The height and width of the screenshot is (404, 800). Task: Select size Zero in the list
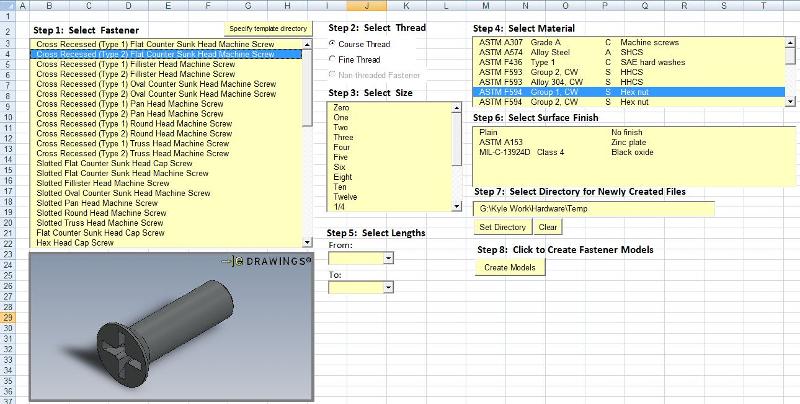tap(390, 108)
